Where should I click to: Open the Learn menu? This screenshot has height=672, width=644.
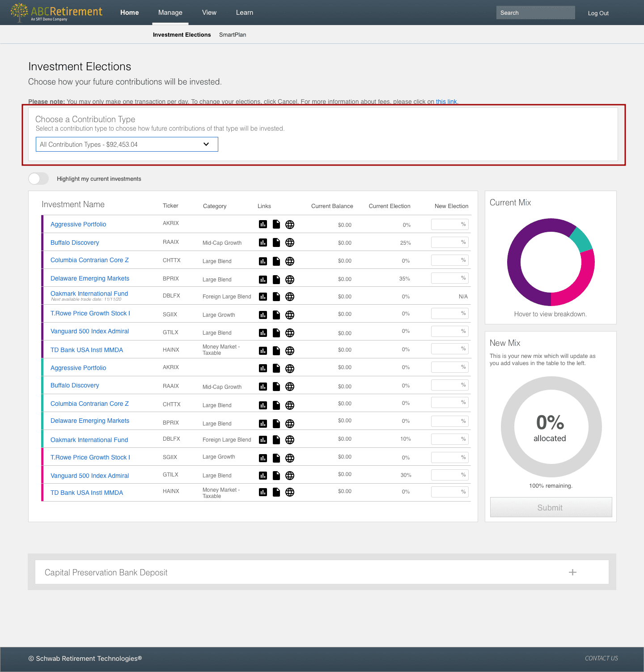point(245,13)
